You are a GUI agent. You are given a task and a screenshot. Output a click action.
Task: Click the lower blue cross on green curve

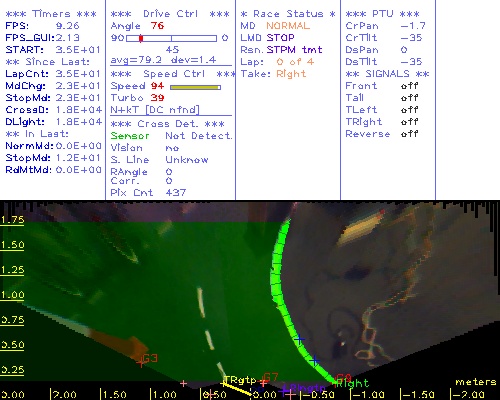(314, 360)
